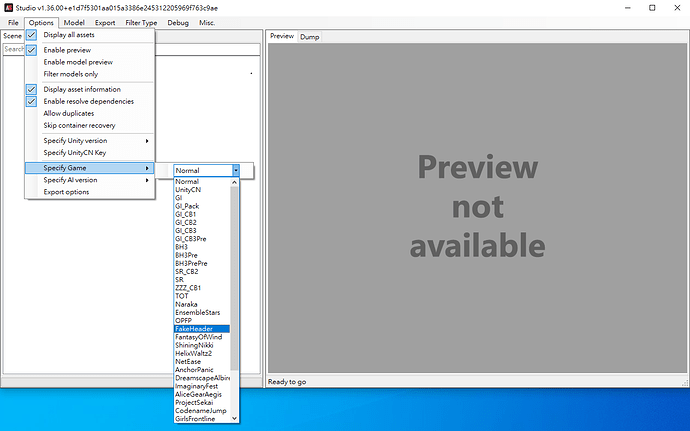Image resolution: width=690 pixels, height=431 pixels.
Task: Expand Specify Unity version submenu
Action: coord(90,141)
